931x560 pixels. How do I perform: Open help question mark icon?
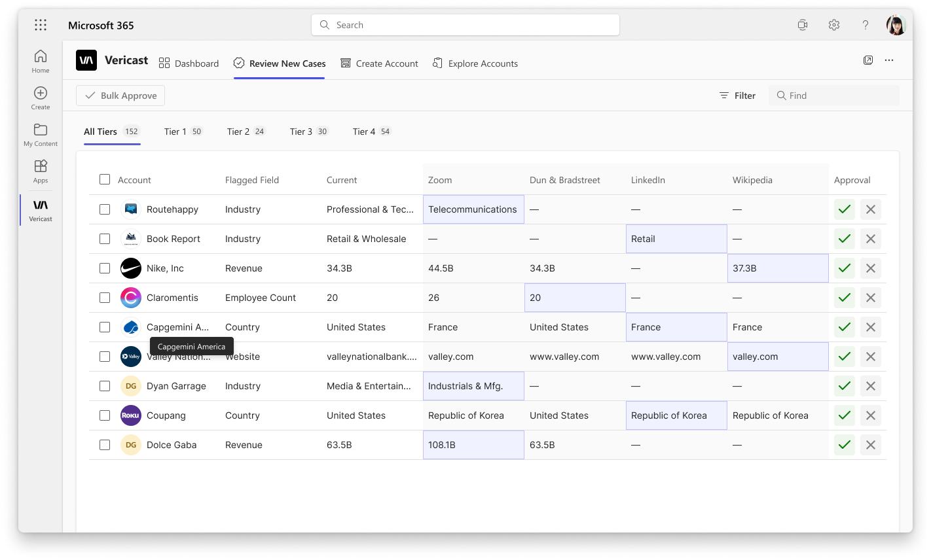tap(866, 25)
